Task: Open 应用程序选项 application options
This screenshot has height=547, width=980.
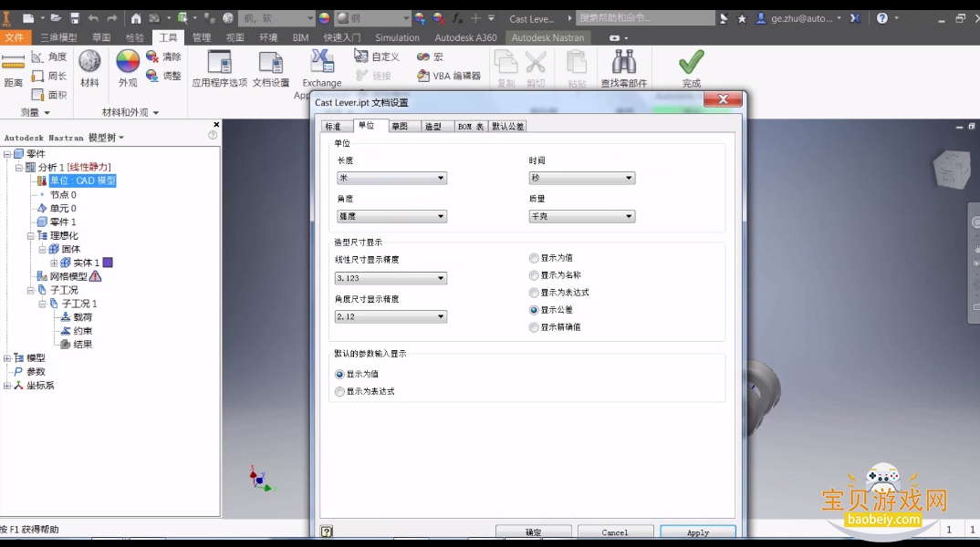Action: click(x=219, y=68)
